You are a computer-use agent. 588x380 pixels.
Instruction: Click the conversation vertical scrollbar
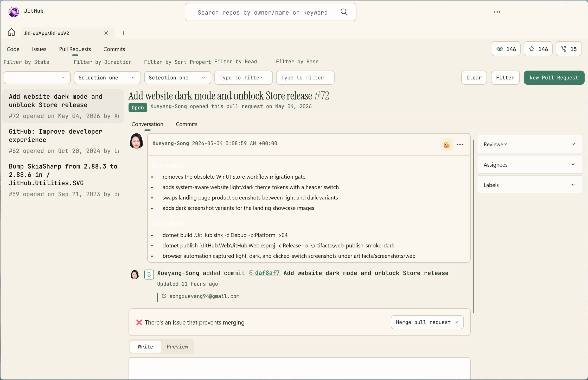(473, 226)
